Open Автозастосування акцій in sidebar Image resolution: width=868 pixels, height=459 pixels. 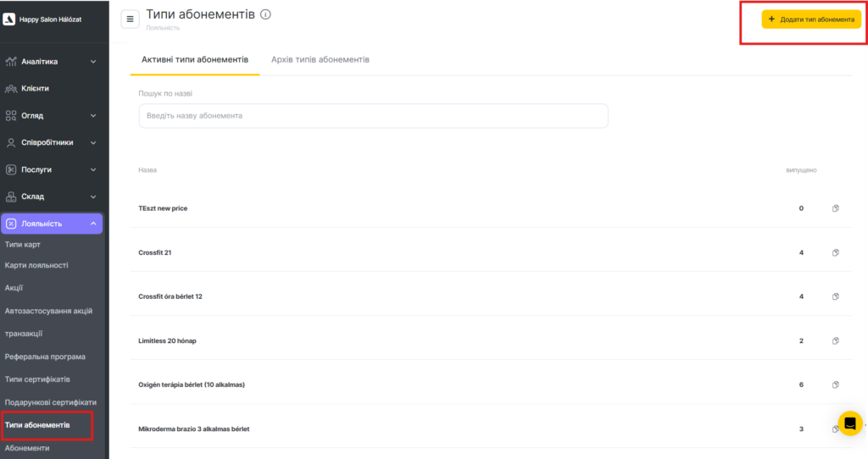point(48,311)
